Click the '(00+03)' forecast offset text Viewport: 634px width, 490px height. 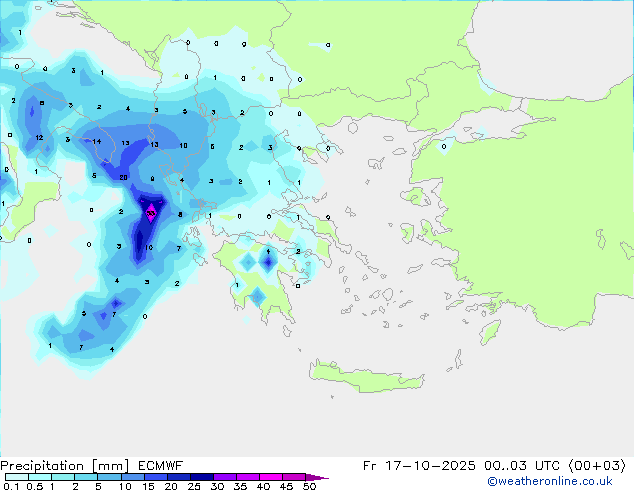[597, 466]
